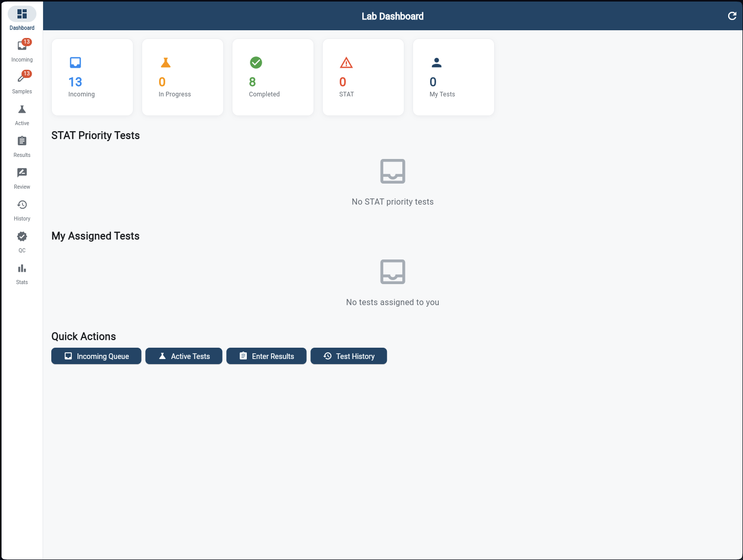This screenshot has height=560, width=743.
Task: Select the In Progress status card
Action: pos(182,77)
